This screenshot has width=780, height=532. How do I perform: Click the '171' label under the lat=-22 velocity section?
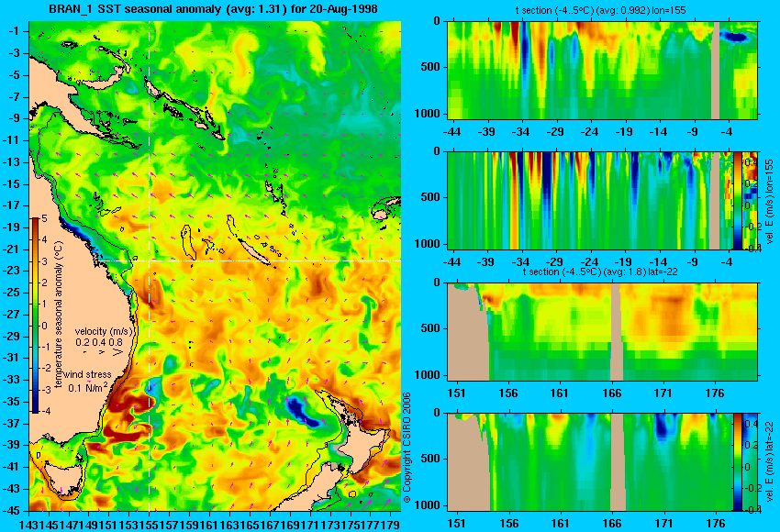point(663,524)
